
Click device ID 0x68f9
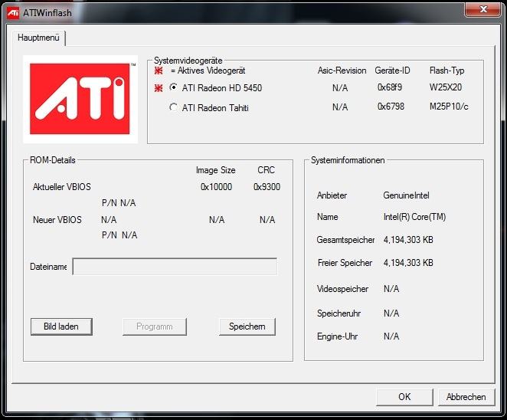(x=390, y=87)
